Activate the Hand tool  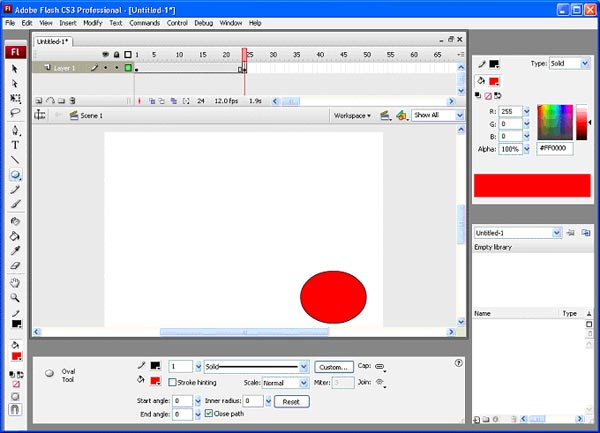pos(15,283)
